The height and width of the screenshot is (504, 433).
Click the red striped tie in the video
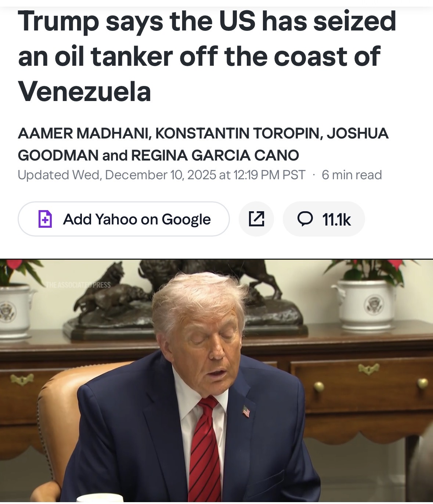click(205, 450)
